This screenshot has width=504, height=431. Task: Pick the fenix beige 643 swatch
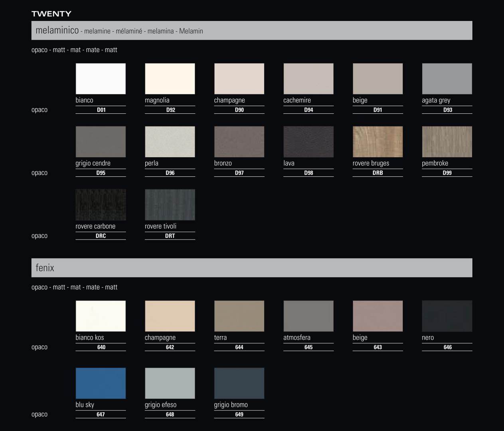coord(378,316)
